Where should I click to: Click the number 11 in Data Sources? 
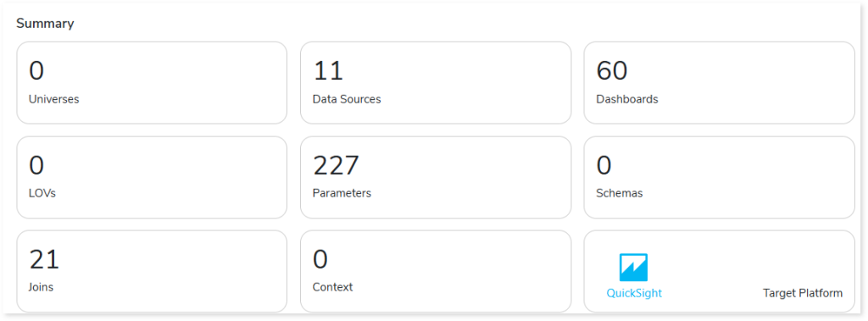click(x=328, y=71)
